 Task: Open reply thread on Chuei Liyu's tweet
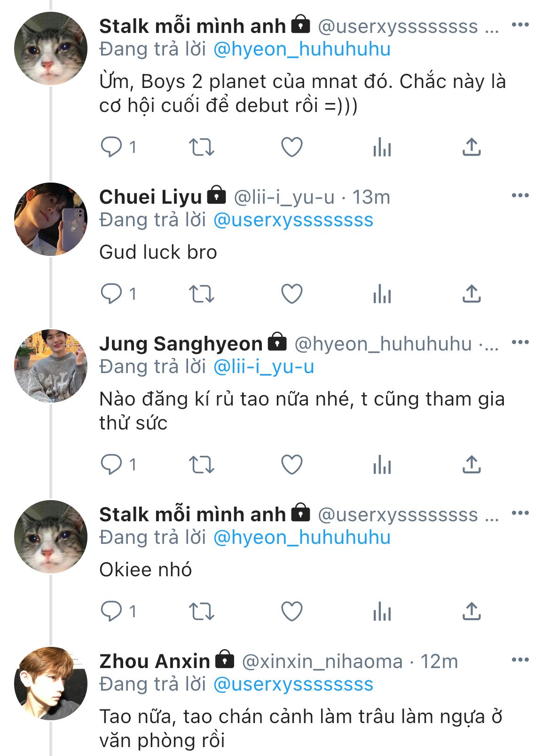tap(111, 294)
